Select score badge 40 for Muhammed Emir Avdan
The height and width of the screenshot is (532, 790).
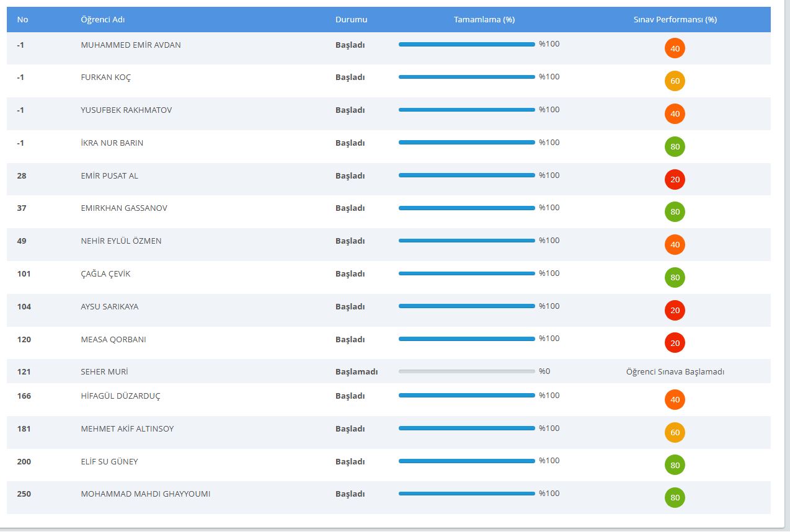[x=675, y=48]
